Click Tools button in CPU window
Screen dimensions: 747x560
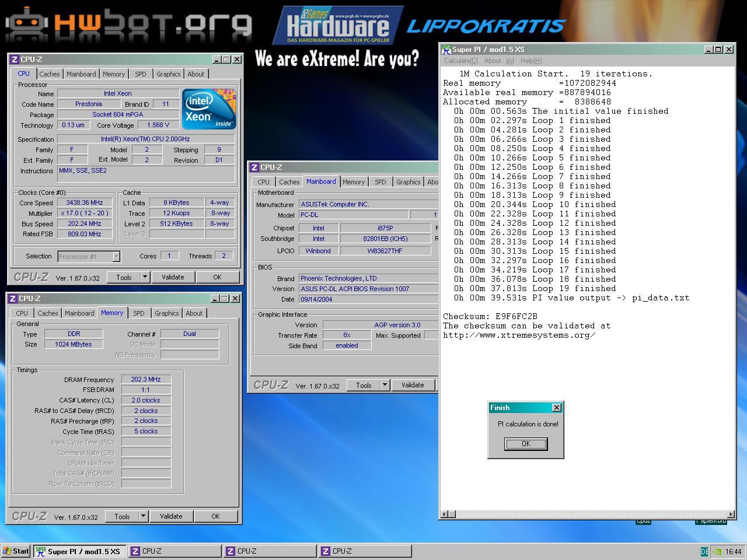(x=124, y=278)
